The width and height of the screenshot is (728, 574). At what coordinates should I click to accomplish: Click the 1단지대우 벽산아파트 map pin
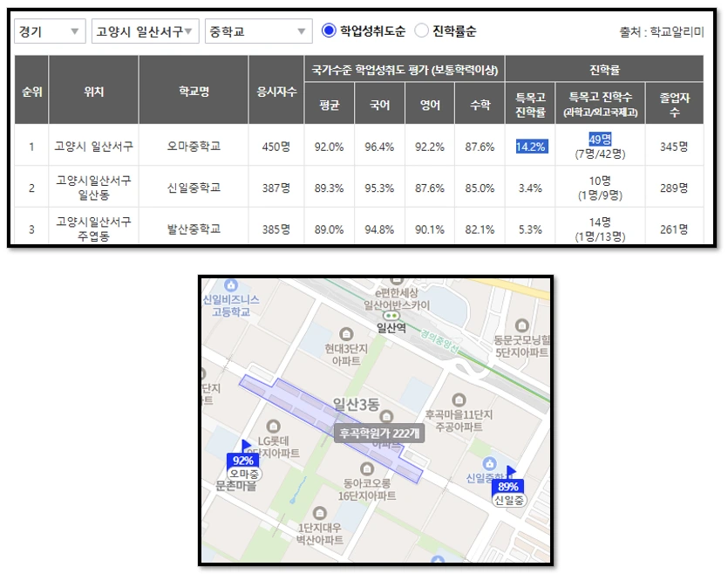point(319,513)
